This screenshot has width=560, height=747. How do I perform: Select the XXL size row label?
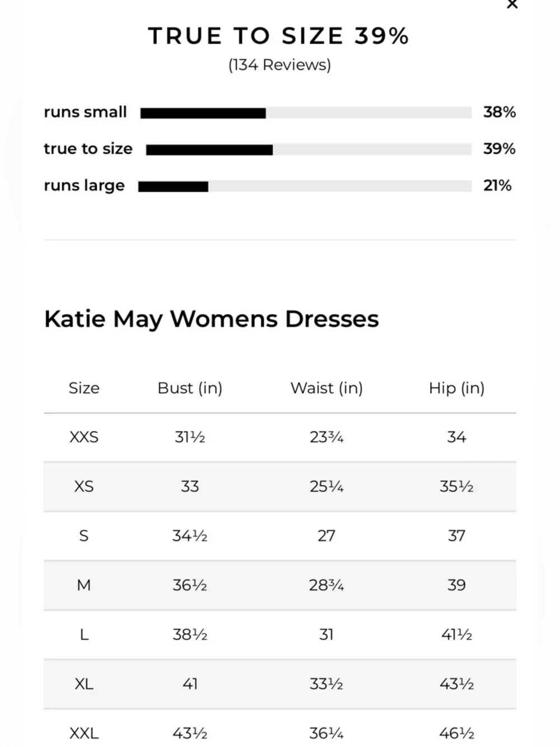click(84, 734)
